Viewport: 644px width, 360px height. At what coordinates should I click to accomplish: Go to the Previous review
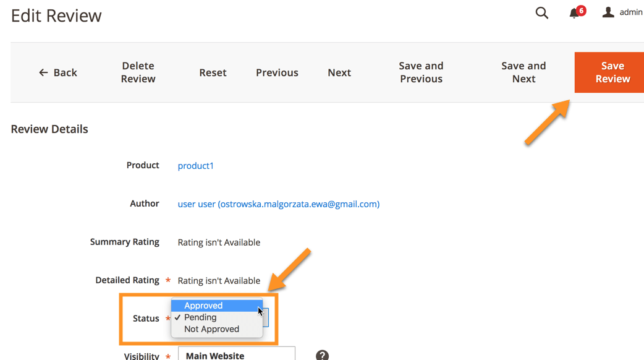[277, 72]
